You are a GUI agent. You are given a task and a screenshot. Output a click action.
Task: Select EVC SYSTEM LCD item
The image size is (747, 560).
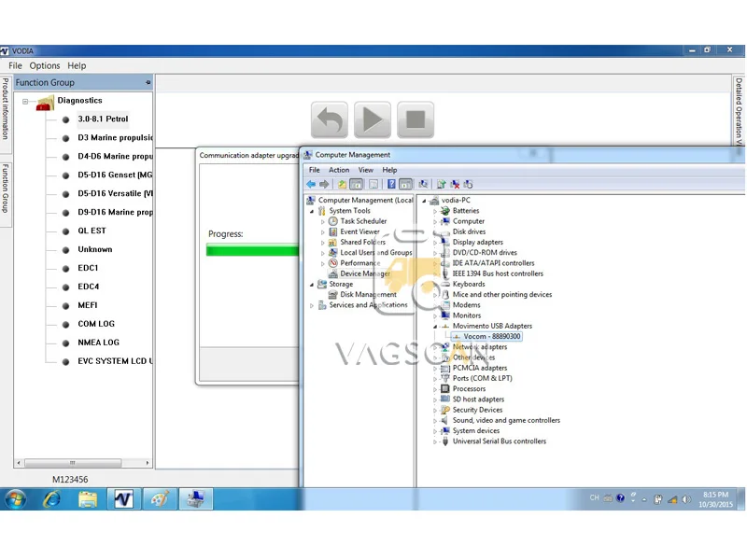tap(115, 361)
